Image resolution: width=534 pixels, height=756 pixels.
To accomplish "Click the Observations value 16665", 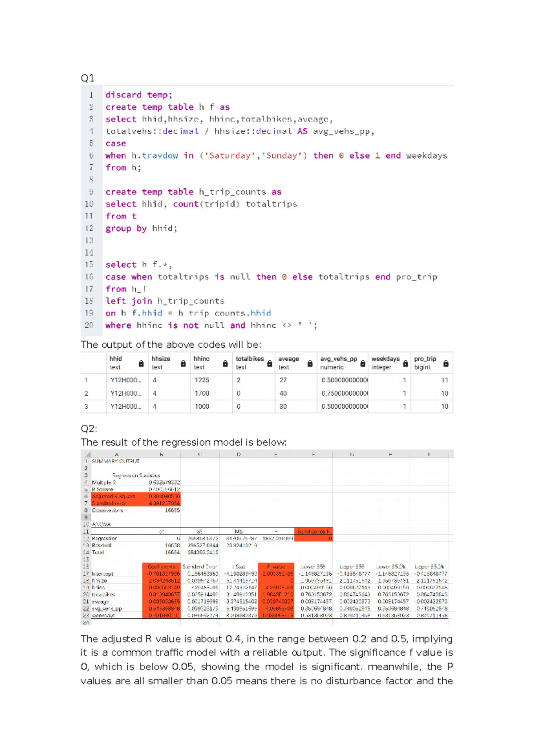I will pos(172,510).
